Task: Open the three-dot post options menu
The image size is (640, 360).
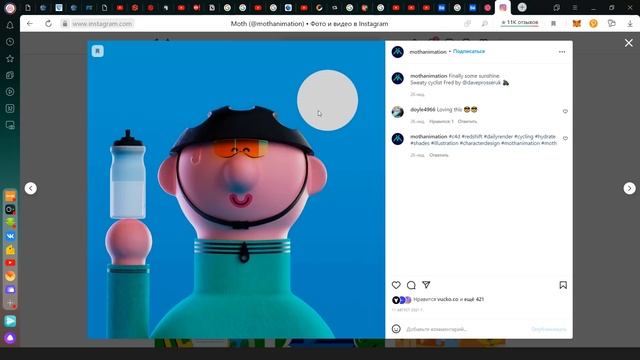Action: click(562, 52)
